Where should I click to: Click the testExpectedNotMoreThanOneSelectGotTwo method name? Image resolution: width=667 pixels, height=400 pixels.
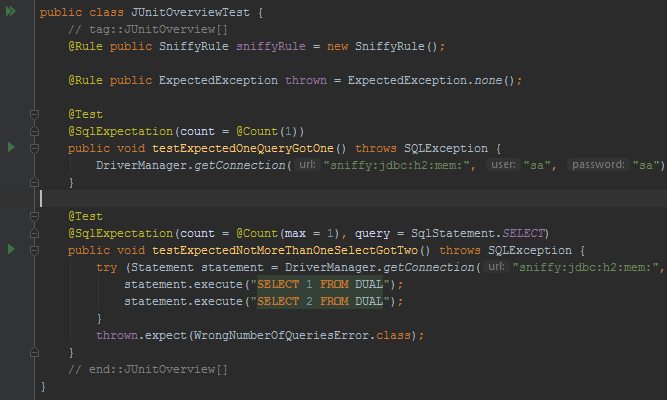point(285,250)
